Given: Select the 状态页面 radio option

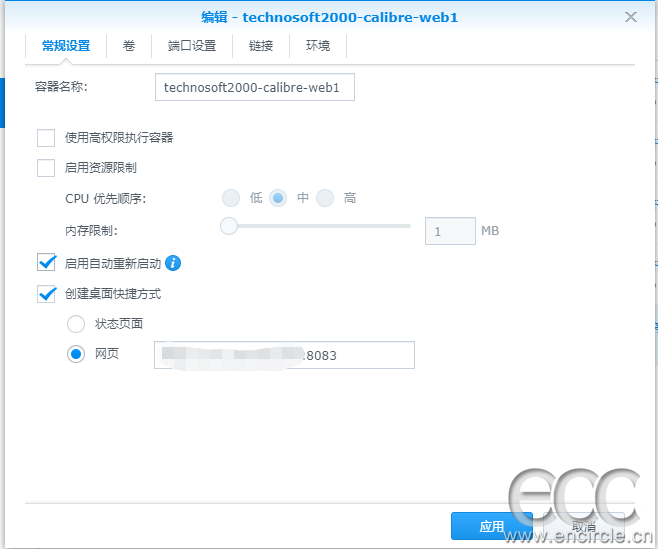Looking at the screenshot, I should click(76, 324).
